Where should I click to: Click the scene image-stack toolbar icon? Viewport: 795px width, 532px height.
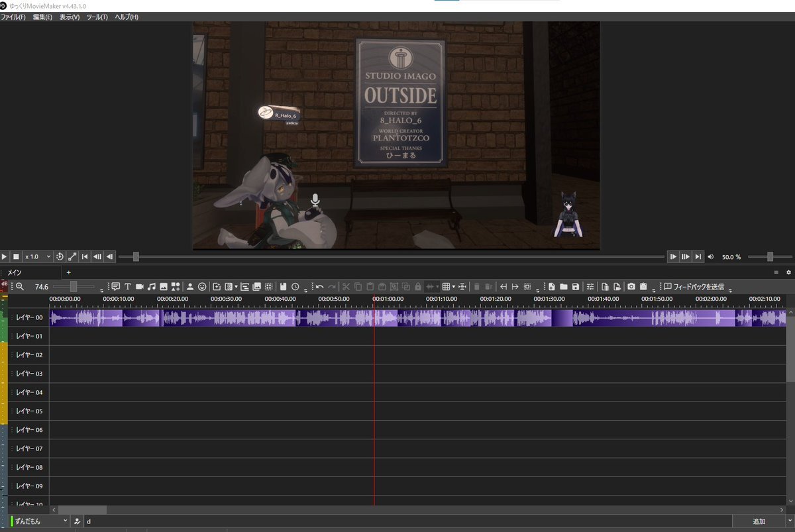tap(256, 286)
